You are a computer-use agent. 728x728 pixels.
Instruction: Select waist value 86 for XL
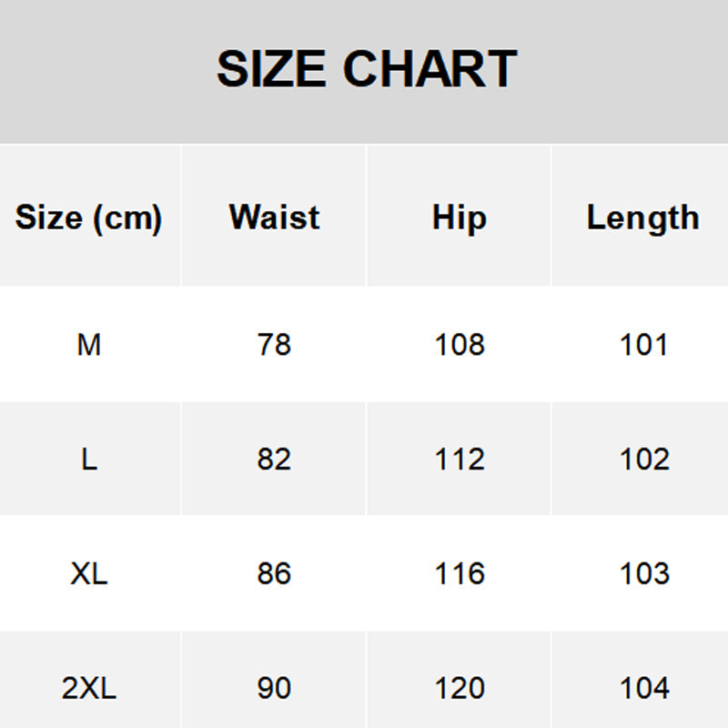[x=274, y=573]
